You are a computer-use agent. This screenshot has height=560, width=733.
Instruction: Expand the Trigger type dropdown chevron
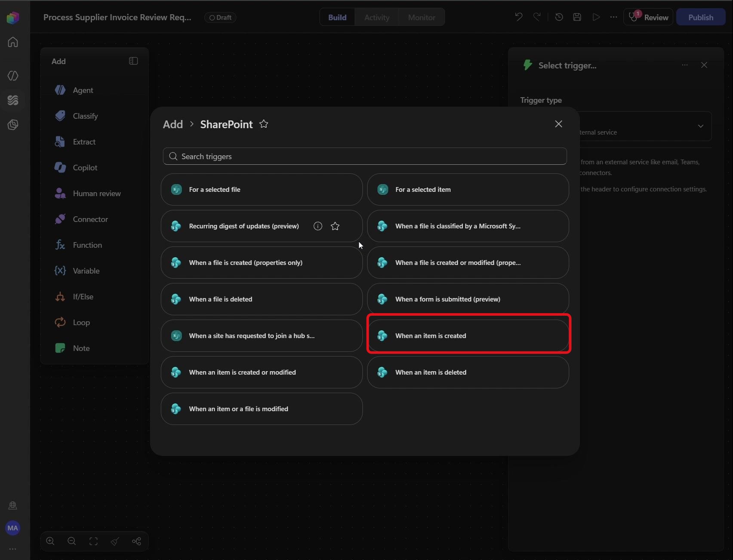tap(700, 126)
